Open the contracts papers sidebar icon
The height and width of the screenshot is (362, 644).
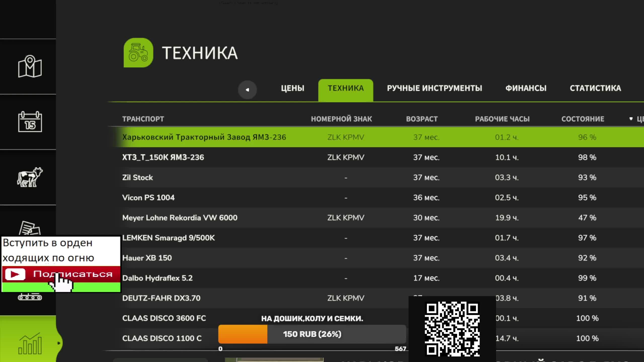tap(30, 228)
